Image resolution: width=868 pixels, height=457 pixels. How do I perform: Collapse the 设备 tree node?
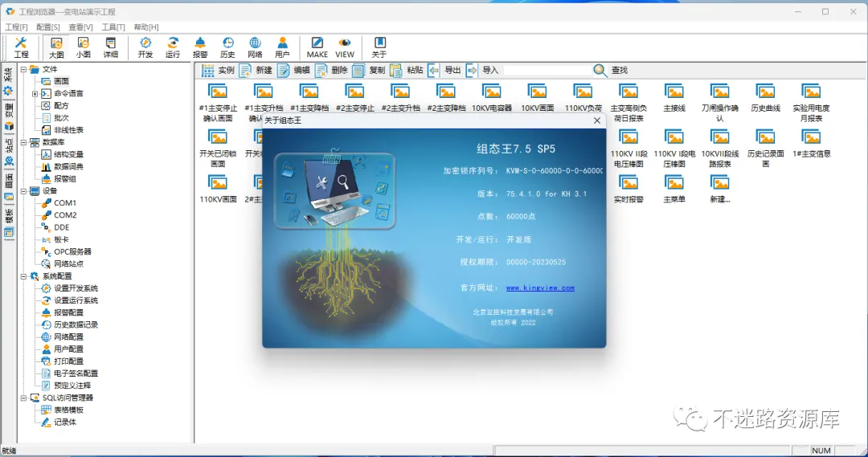click(24, 191)
